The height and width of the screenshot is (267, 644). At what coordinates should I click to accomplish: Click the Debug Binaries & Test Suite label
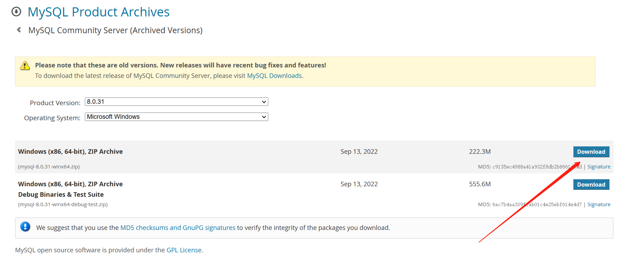61,194
